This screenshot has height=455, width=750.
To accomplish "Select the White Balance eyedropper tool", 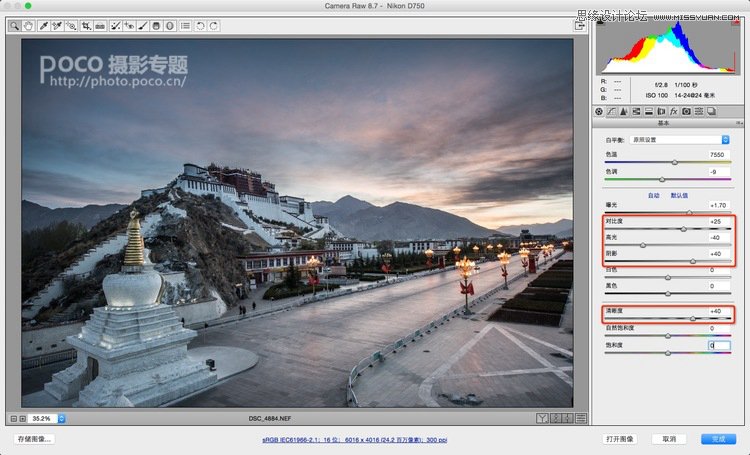I will click(x=43, y=26).
